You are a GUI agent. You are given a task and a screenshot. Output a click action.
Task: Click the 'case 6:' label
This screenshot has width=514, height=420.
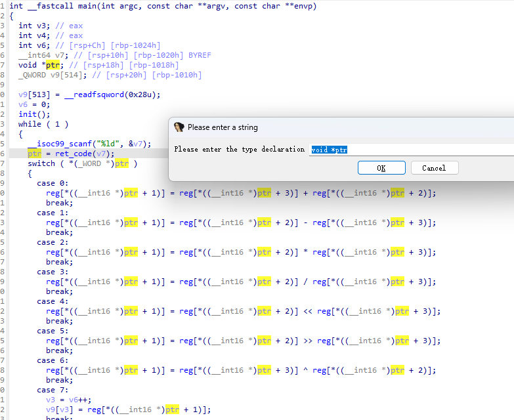coord(53,360)
